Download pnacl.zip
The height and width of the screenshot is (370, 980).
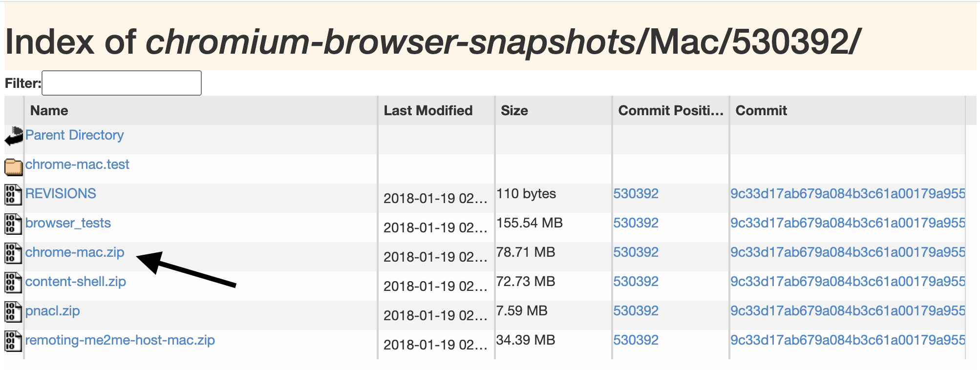(52, 311)
